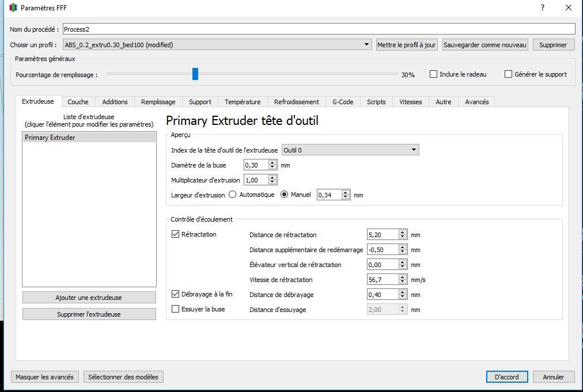
Task: Enable the Essuyer la buse checkbox
Action: [175, 309]
